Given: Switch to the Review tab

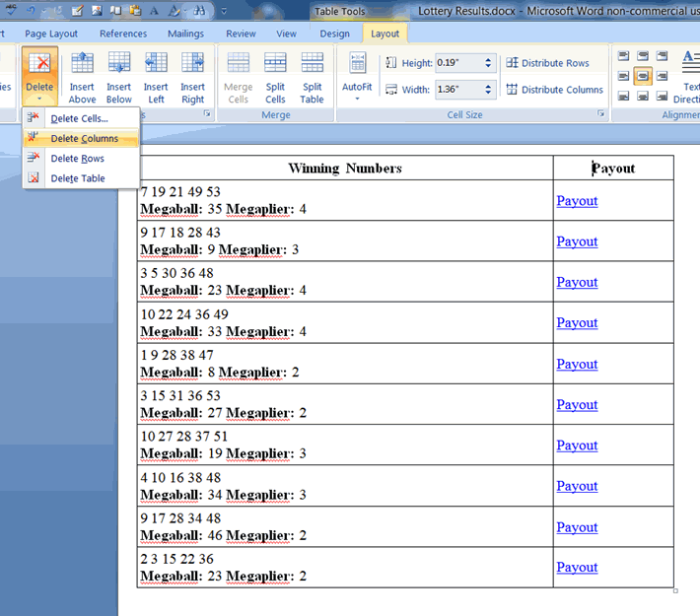Looking at the screenshot, I should tap(241, 34).
